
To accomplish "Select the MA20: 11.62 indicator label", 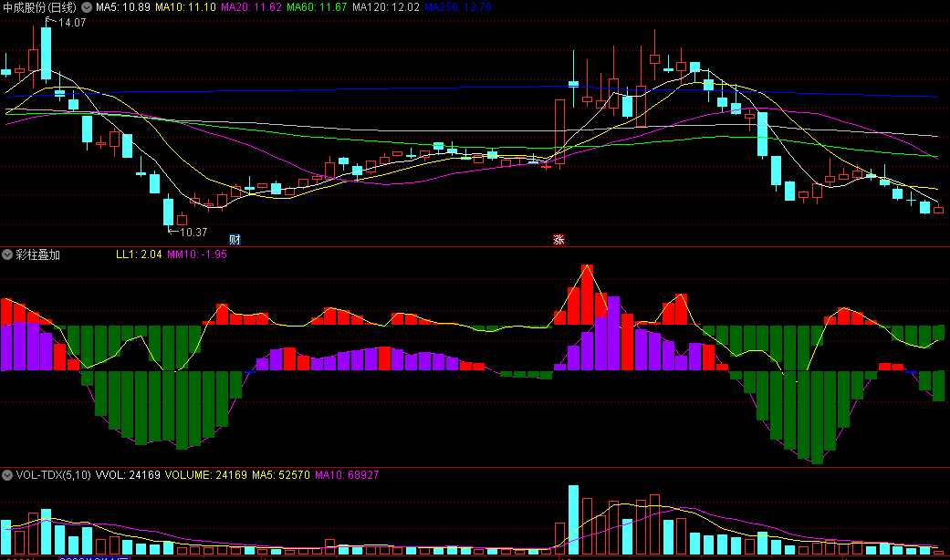I will (251, 7).
